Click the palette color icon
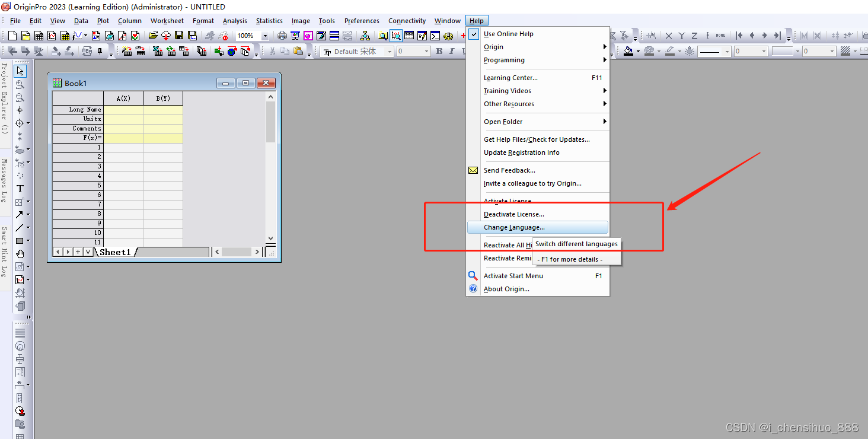Viewport: 868px width, 439px height. [649, 52]
